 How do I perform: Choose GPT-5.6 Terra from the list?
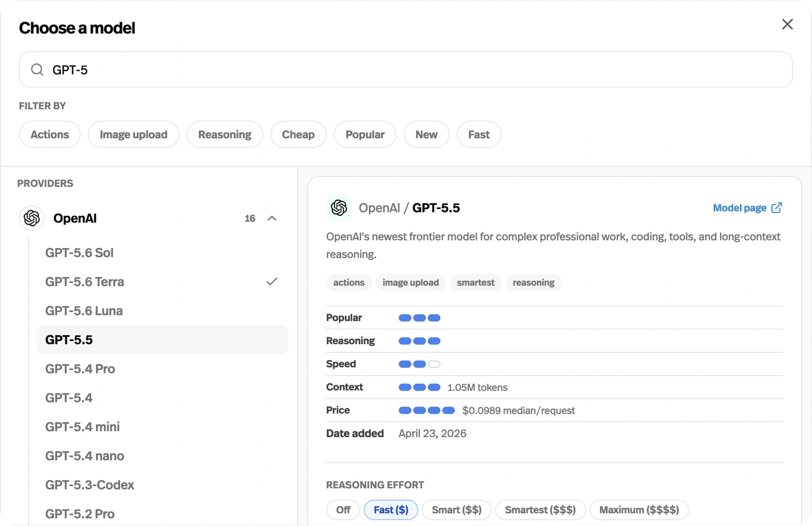(x=162, y=281)
